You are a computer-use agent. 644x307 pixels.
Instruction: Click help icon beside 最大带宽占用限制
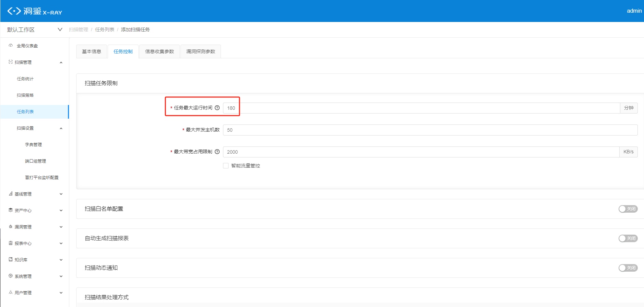(x=217, y=152)
